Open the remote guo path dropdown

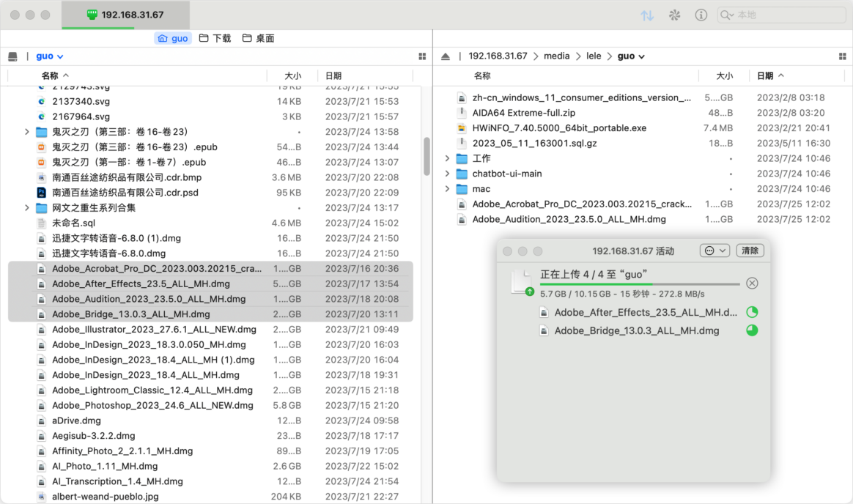631,56
